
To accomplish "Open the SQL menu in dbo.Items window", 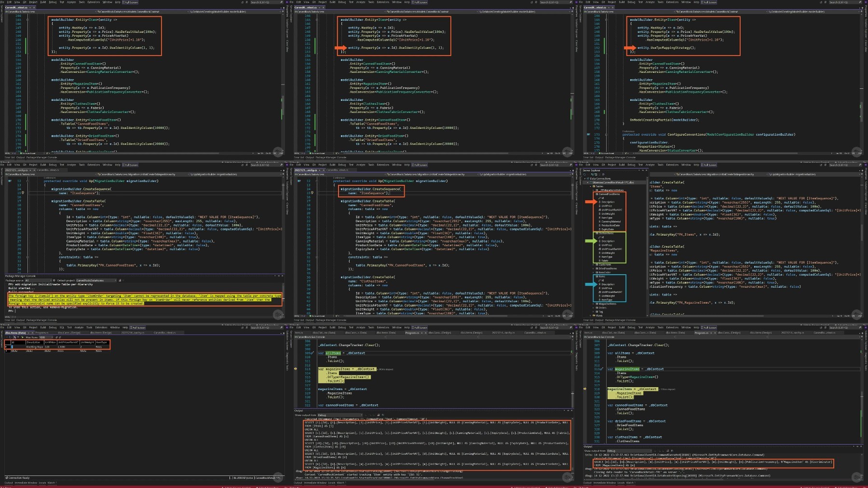I will 62,327.
